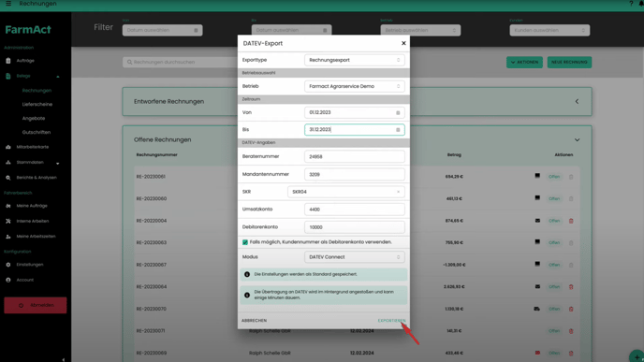Open the Aktionen dropdown button

click(x=524, y=62)
